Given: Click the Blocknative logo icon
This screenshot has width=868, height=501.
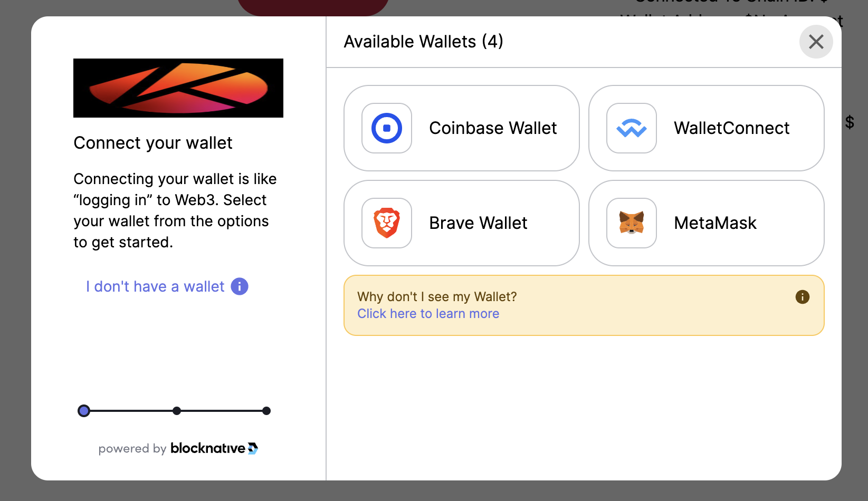Looking at the screenshot, I should 253,448.
